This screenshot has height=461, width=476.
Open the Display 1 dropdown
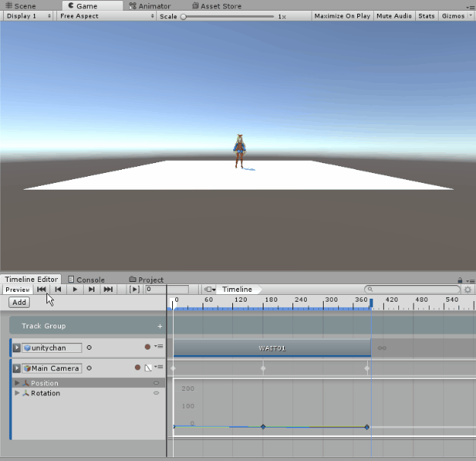click(x=28, y=16)
